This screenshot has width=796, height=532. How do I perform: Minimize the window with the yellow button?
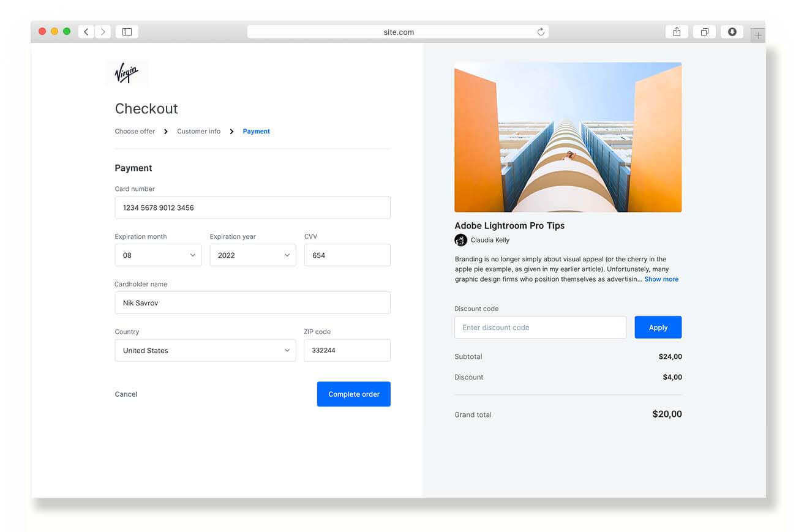54,32
